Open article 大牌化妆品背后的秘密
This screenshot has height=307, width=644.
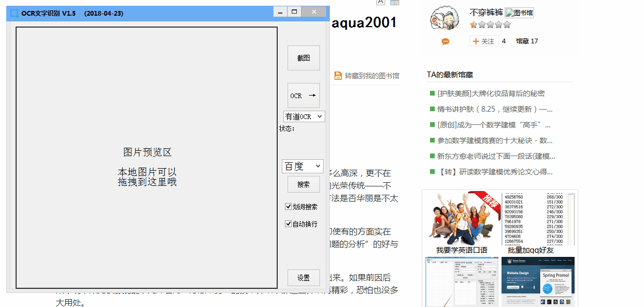pos(491,93)
